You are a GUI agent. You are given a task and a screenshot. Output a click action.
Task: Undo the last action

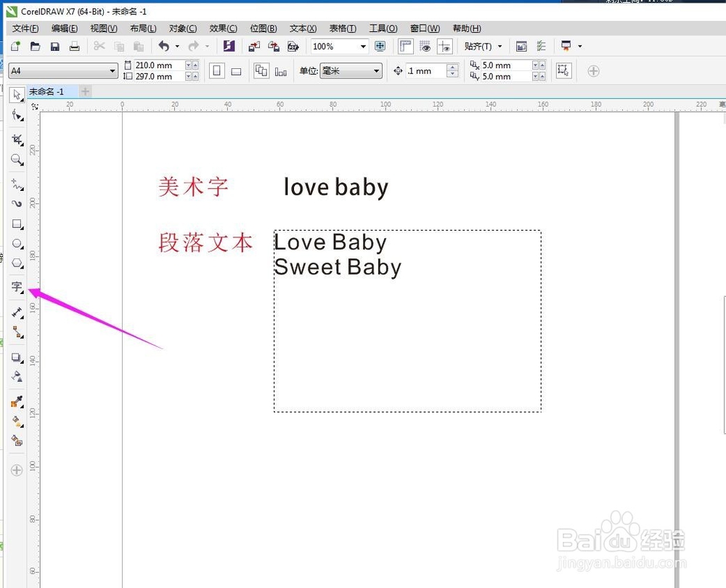pos(163,46)
